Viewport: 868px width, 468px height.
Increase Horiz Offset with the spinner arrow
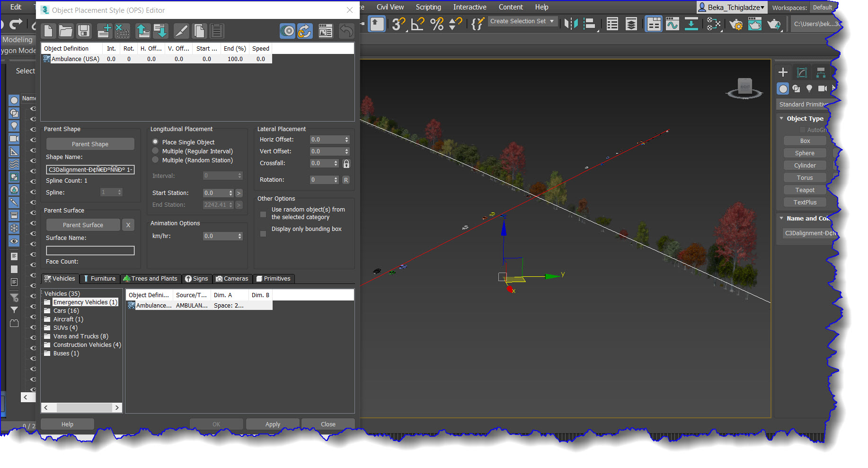pos(346,137)
